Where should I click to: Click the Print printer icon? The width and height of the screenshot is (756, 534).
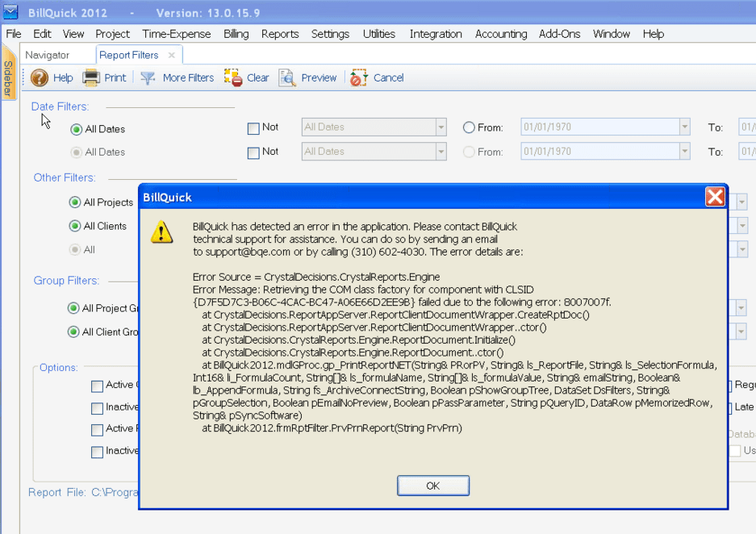(90, 77)
